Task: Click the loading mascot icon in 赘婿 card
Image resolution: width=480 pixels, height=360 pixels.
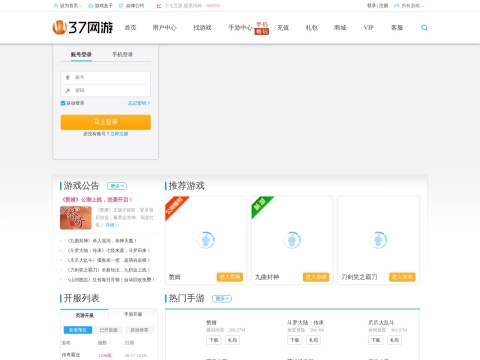Action: pos(206,240)
